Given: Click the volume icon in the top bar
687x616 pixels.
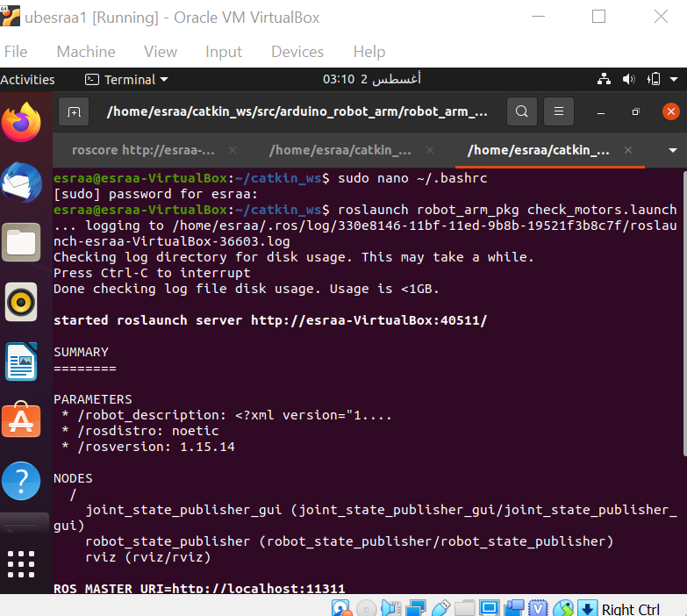Looking at the screenshot, I should [x=629, y=79].
